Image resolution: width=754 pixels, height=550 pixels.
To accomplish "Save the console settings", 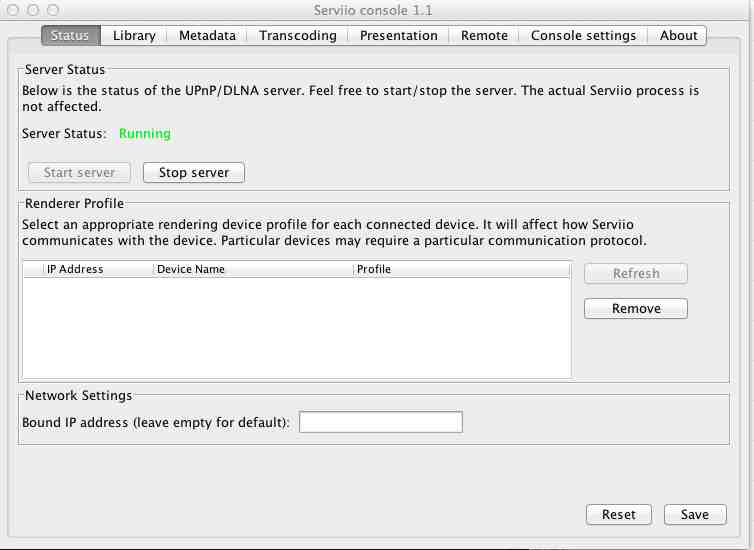I will click(695, 515).
